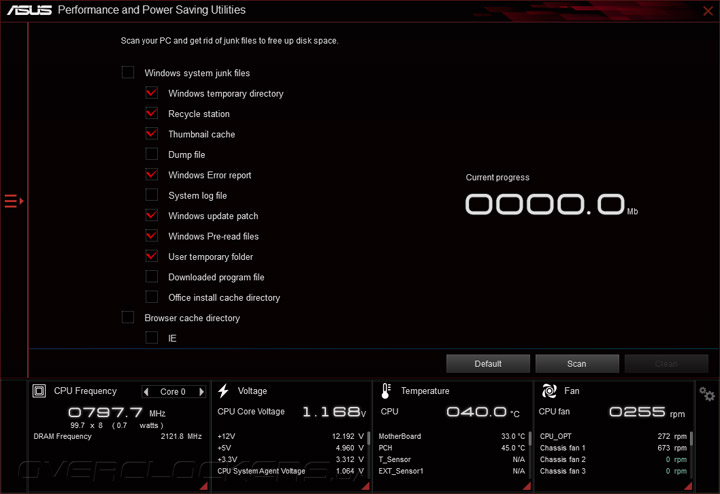Click the PCH temperature row
This screenshot has width=720, height=494.
(452, 448)
